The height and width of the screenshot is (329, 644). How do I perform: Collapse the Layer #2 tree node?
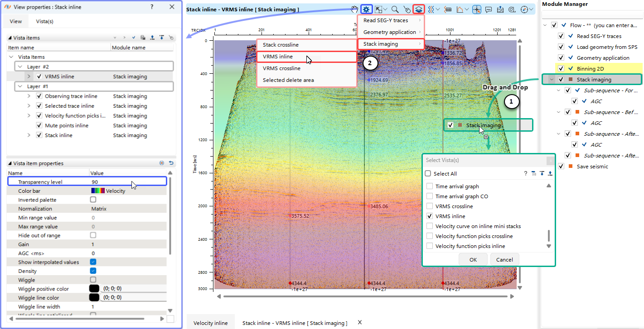(x=20, y=67)
